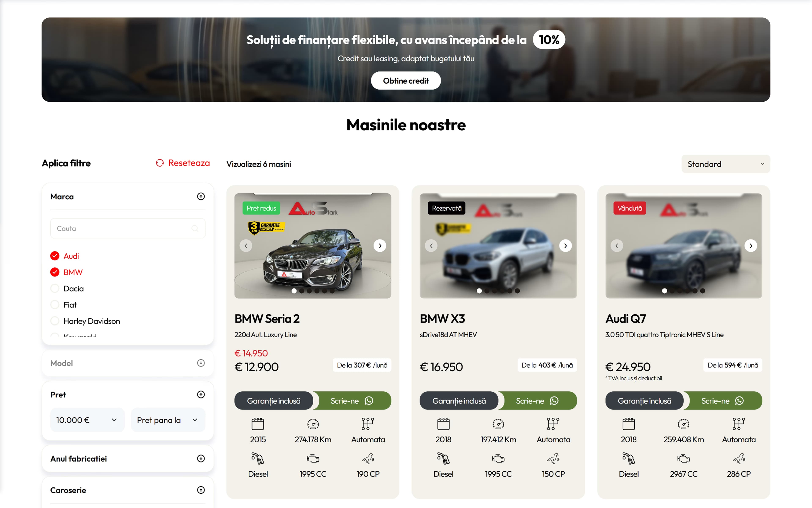Next image arrow on BMW Seria 2 card

coord(380,246)
